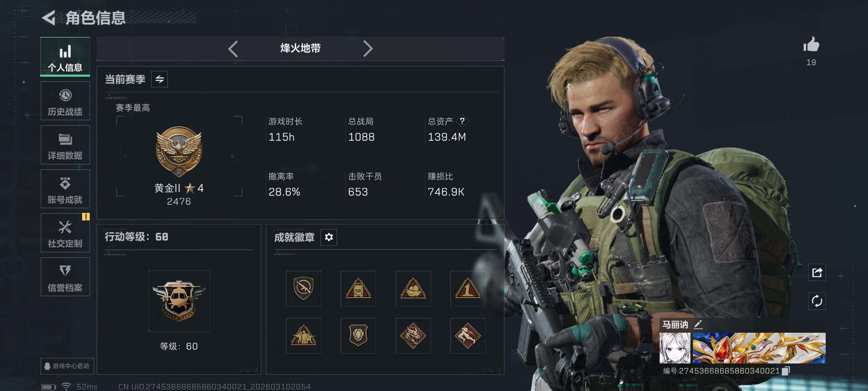The image size is (868, 391).
Task: Click the refresh character rotate icon
Action: (x=817, y=301)
